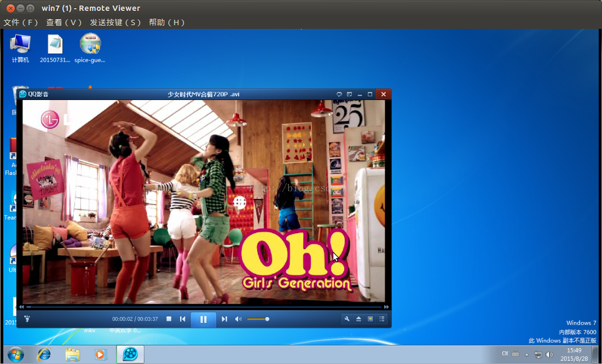602x364 pixels.
Task: Click the Show desktop button
Action: 595,354
